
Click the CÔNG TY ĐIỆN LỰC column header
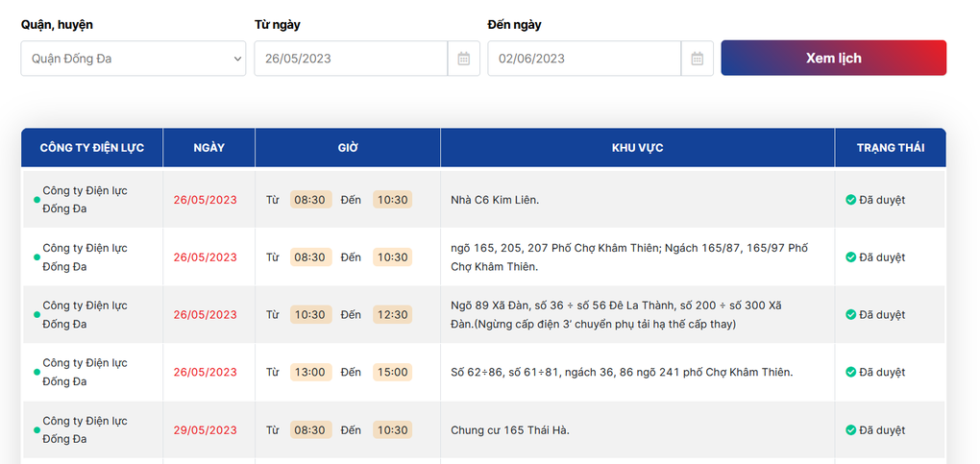click(92, 148)
